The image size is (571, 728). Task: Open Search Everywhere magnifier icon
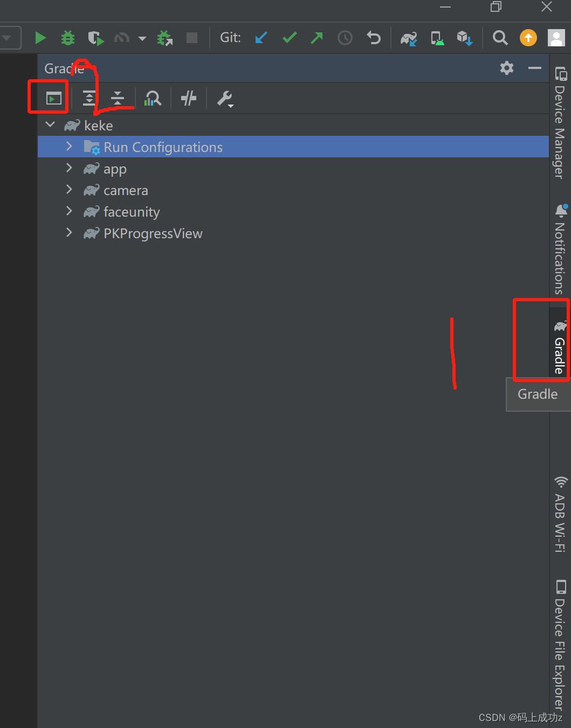pos(500,38)
